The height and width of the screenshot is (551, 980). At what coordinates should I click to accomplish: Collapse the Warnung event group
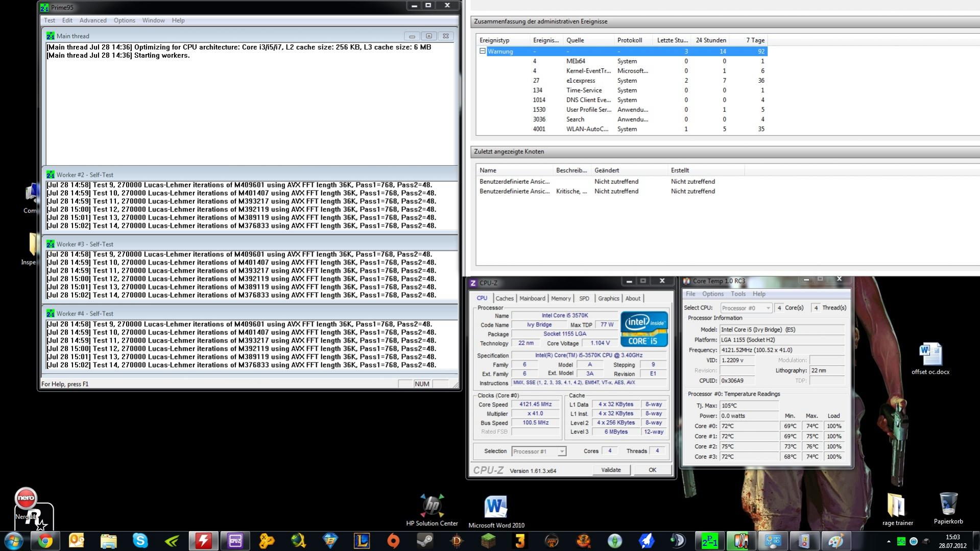(x=482, y=51)
